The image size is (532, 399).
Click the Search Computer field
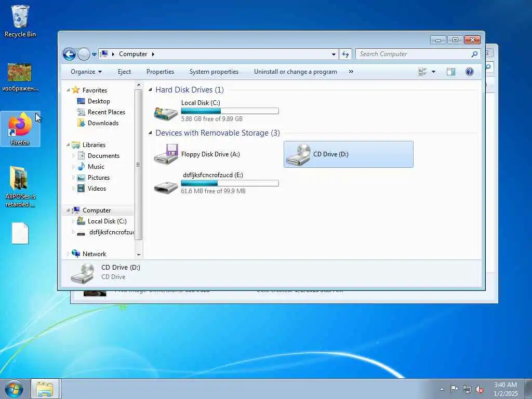tap(414, 54)
